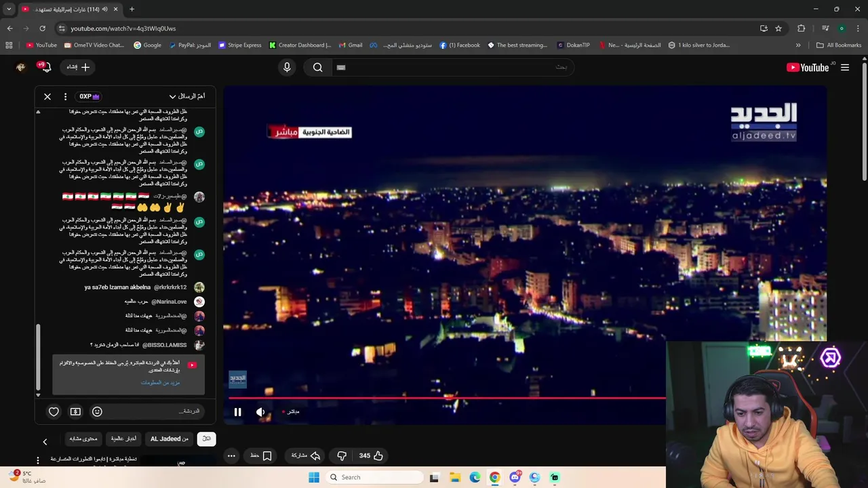Click the live (مباشر) indicator in player
The width and height of the screenshot is (868, 488).
pyautogui.click(x=290, y=411)
